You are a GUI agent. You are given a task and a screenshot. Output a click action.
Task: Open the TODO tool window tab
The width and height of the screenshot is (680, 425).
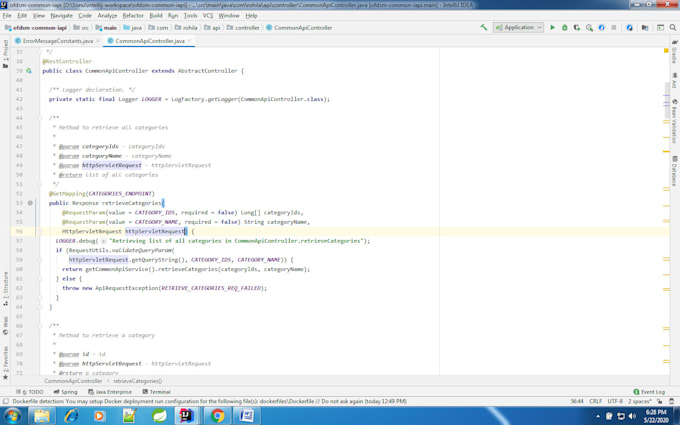(x=29, y=392)
